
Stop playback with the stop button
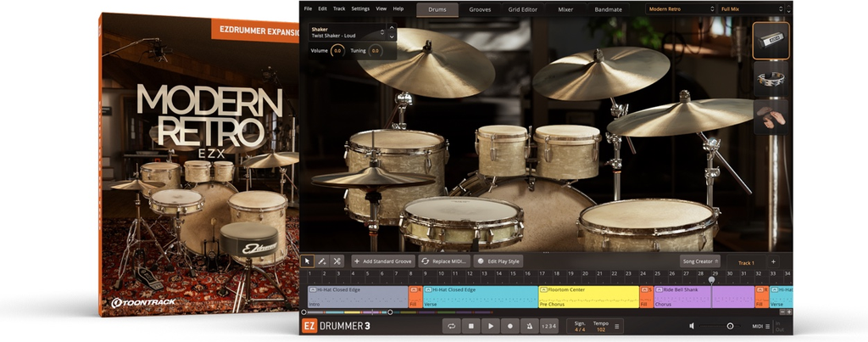coord(471,326)
